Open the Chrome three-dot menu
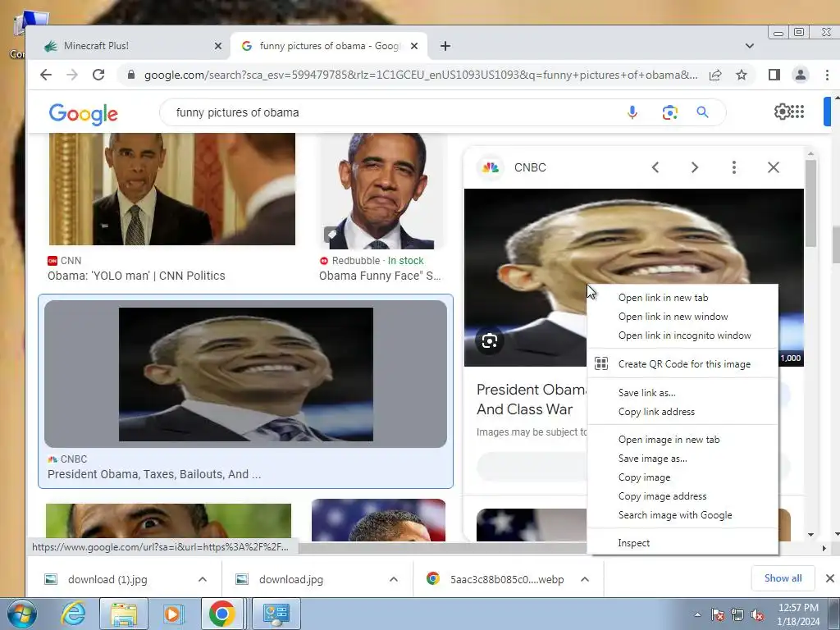Viewport: 840px width, 630px height. pyautogui.click(x=827, y=75)
